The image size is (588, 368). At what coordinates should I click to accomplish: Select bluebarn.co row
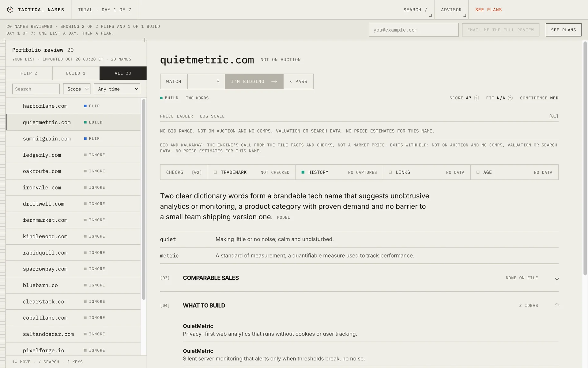[x=73, y=285]
